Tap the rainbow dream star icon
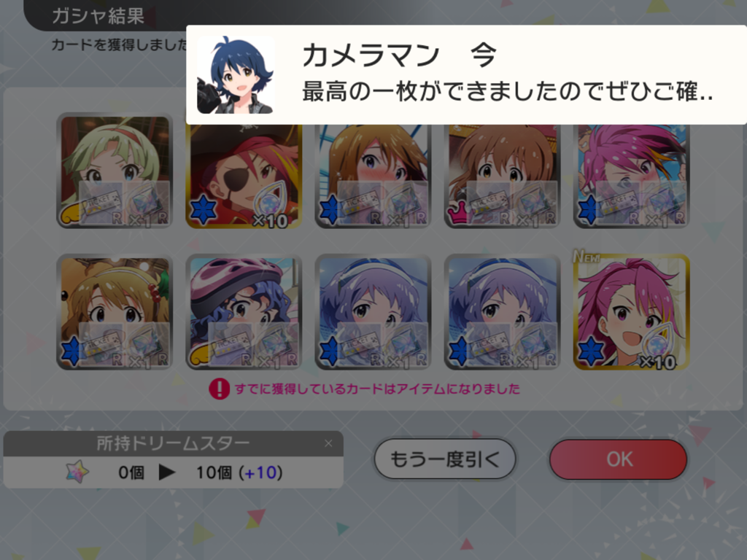747x560 pixels. click(x=77, y=472)
